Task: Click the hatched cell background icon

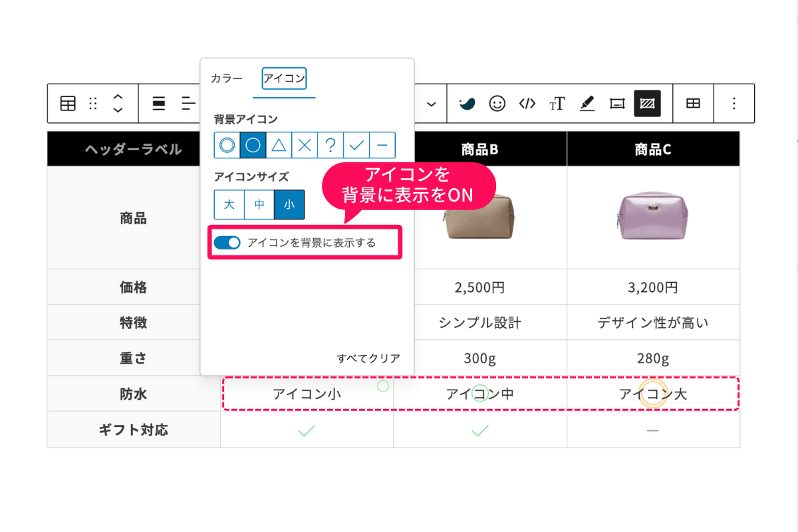Action: coord(646,104)
